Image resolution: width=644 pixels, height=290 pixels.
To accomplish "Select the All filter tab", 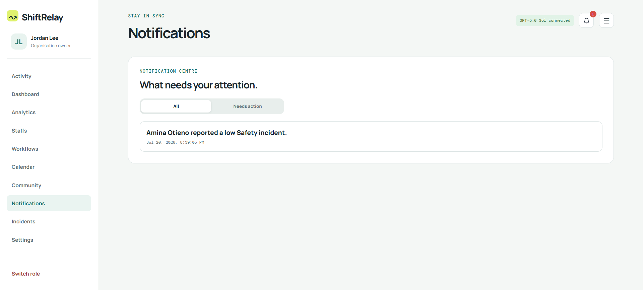I will click(176, 106).
